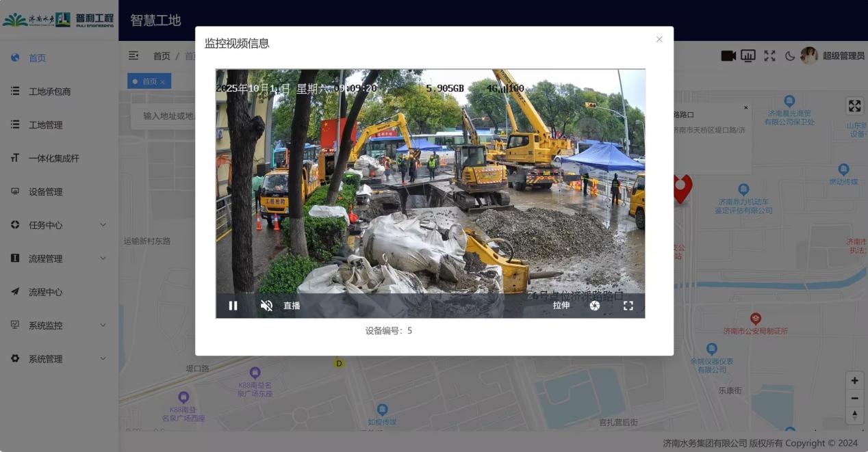Collapse the 系统监控 menu chevron
Image resolution: width=868 pixels, height=452 pixels.
point(103,325)
